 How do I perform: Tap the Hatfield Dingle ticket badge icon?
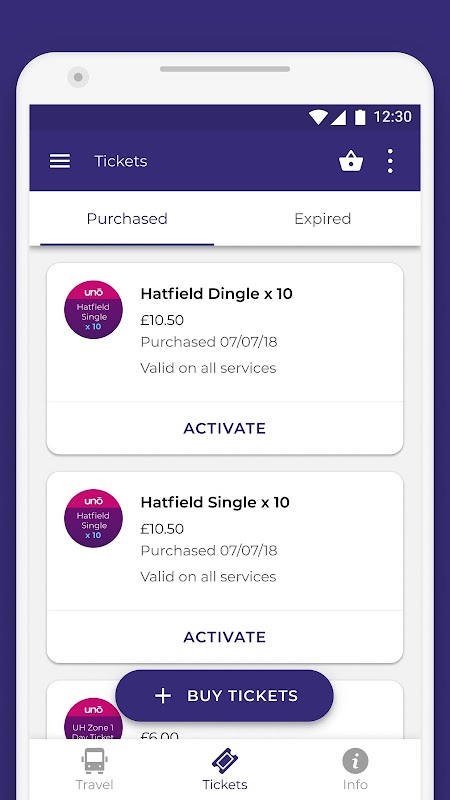pos(93,310)
